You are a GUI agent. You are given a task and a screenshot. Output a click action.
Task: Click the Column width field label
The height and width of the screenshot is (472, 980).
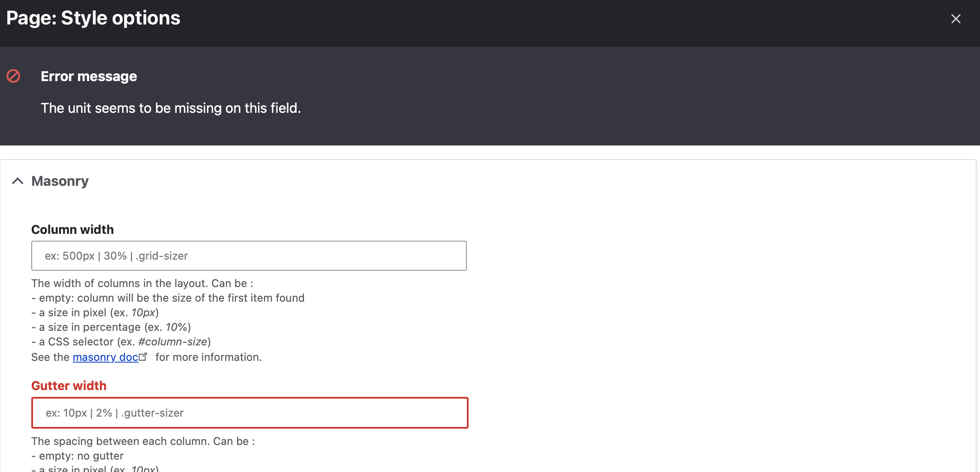point(72,229)
